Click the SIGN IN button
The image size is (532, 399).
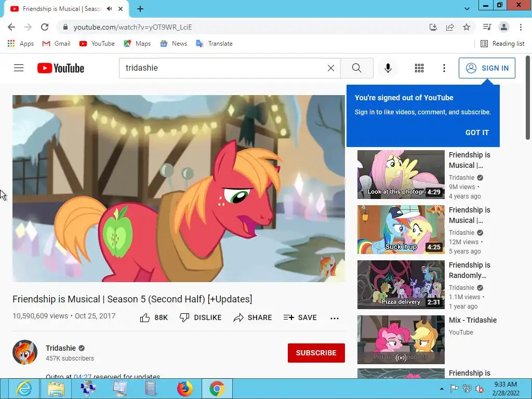(487, 68)
